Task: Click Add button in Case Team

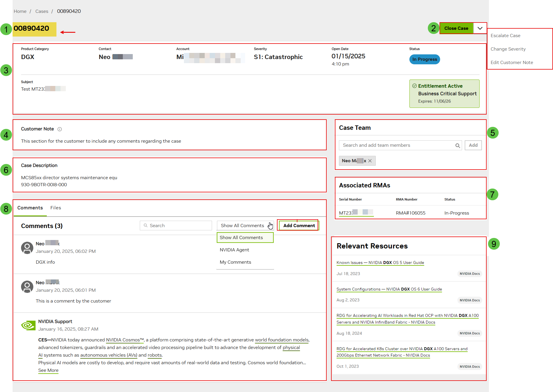Action: 473,145
